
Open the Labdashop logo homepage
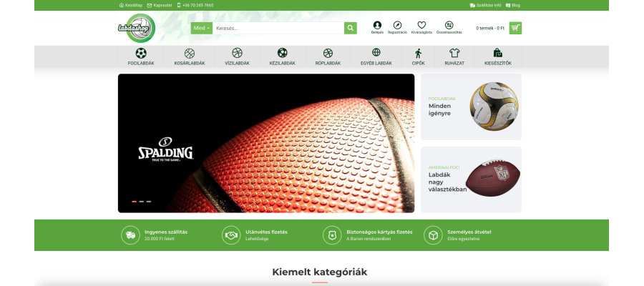(x=137, y=28)
